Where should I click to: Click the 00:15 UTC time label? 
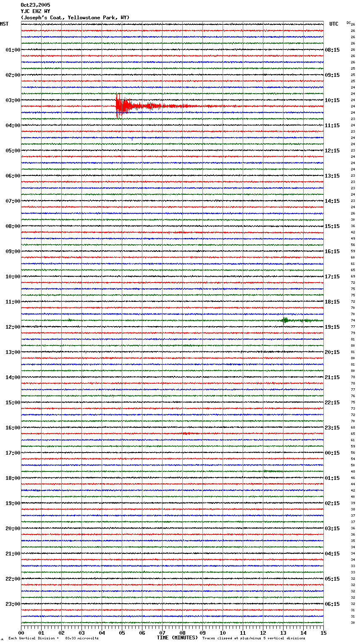tap(332, 453)
